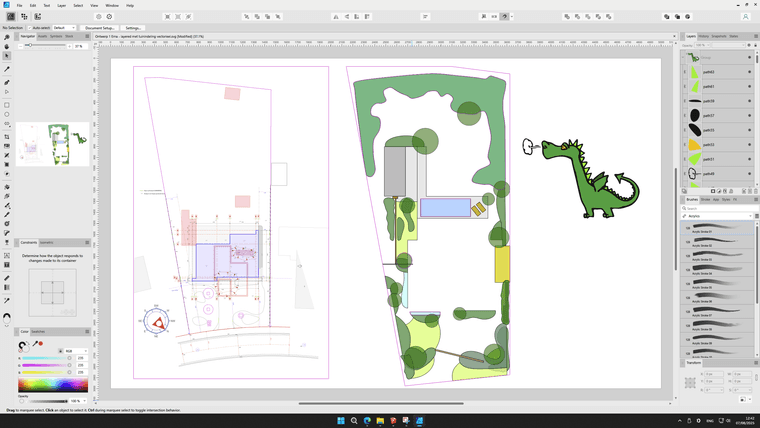The image size is (760, 428).
Task: Select the Pen tool
Action: (x=7, y=82)
